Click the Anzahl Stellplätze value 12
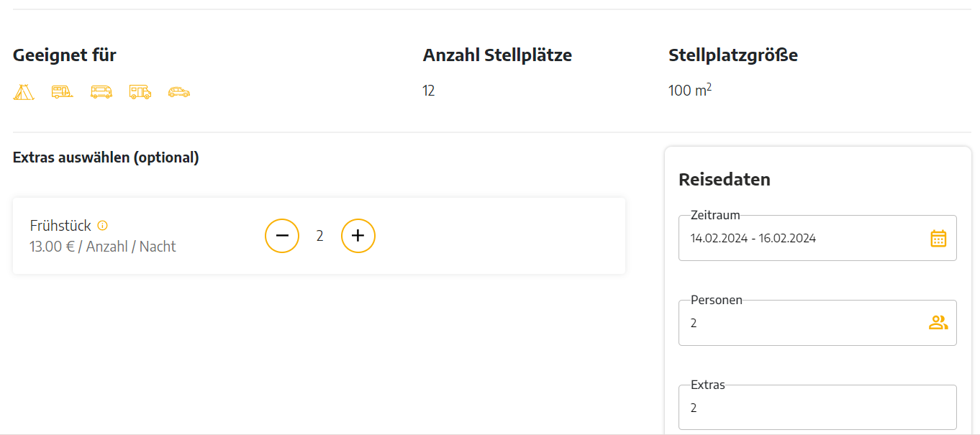The height and width of the screenshot is (435, 980). tap(429, 91)
